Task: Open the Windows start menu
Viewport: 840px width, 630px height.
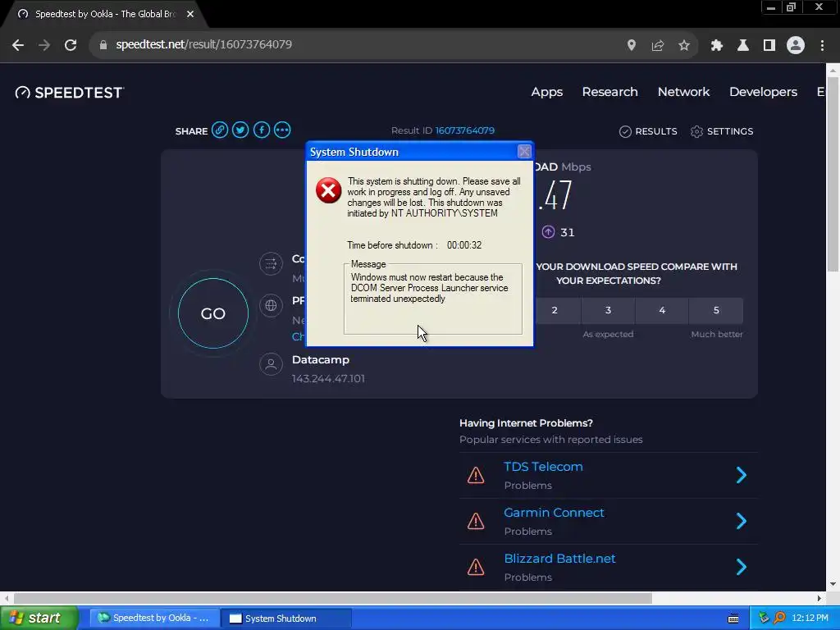Action: [x=39, y=619]
